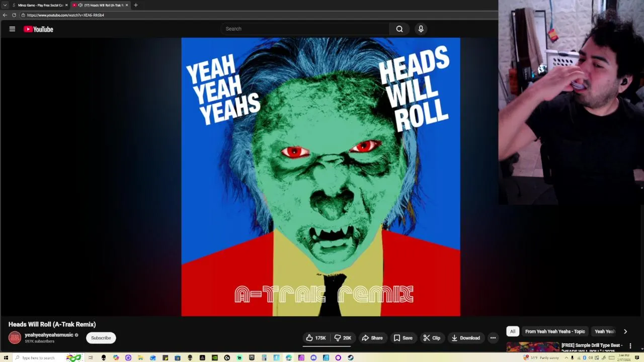The height and width of the screenshot is (362, 644).
Task: Open options menu for the Drill Type Beat video
Action: [630, 346]
